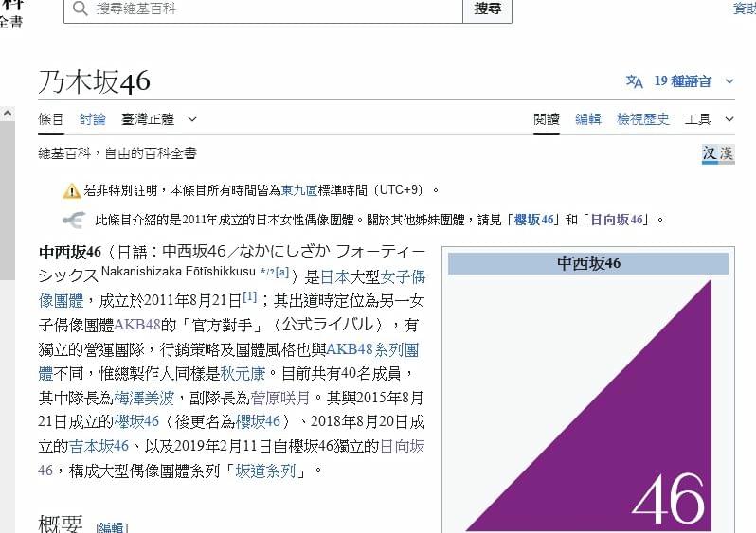
Task: Open the AKB48系列團體 link
Action: pos(372,349)
